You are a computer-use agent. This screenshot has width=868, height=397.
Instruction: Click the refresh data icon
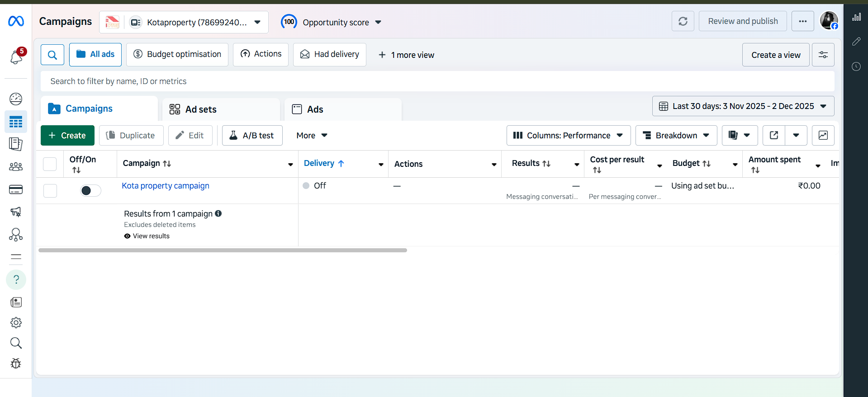pos(683,21)
